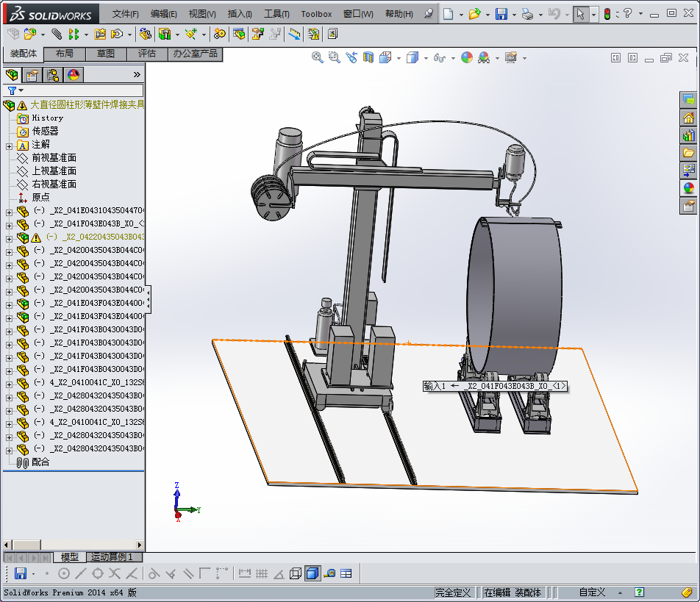The height and width of the screenshot is (602, 700).
Task: Open the Hide/Show Items dropdown arrow
Action: (453, 58)
